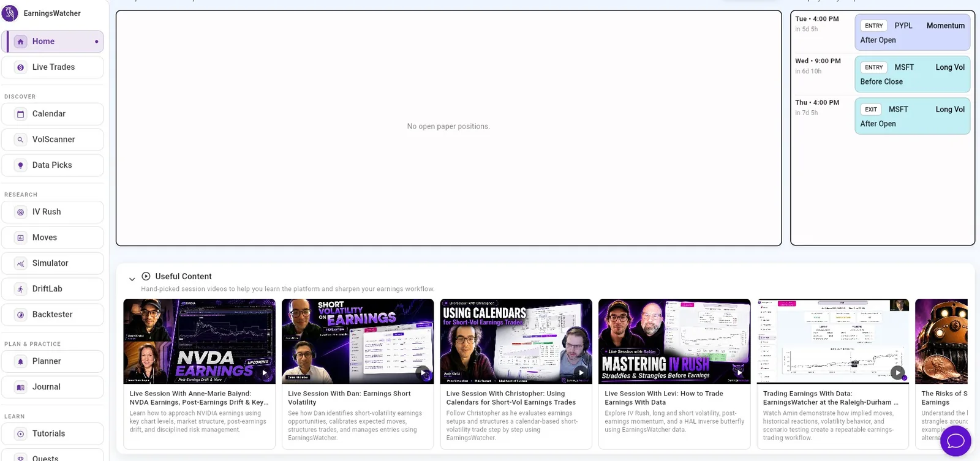Go to the Planner page
The height and width of the screenshot is (461, 980).
click(53, 361)
